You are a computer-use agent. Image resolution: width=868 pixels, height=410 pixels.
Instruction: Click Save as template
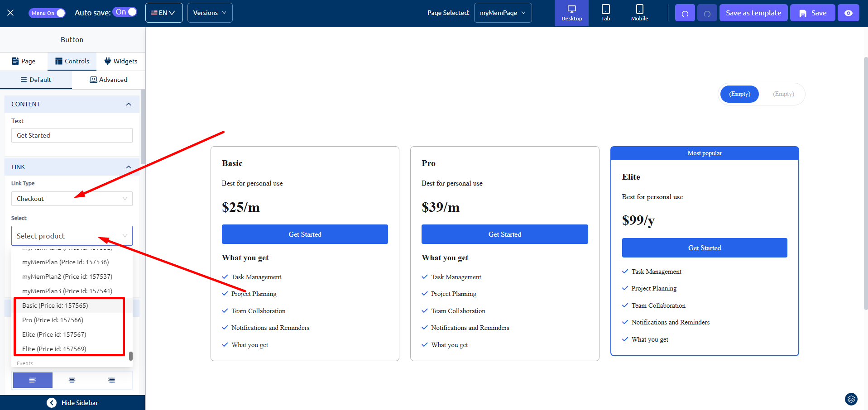(x=753, y=13)
